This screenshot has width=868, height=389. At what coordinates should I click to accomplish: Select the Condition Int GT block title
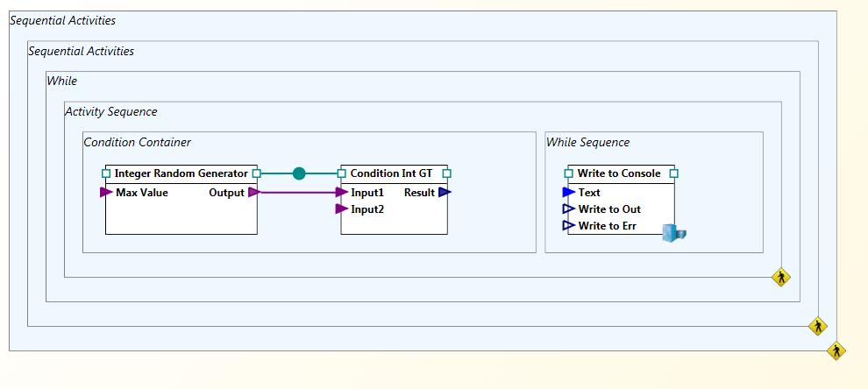coord(391,173)
